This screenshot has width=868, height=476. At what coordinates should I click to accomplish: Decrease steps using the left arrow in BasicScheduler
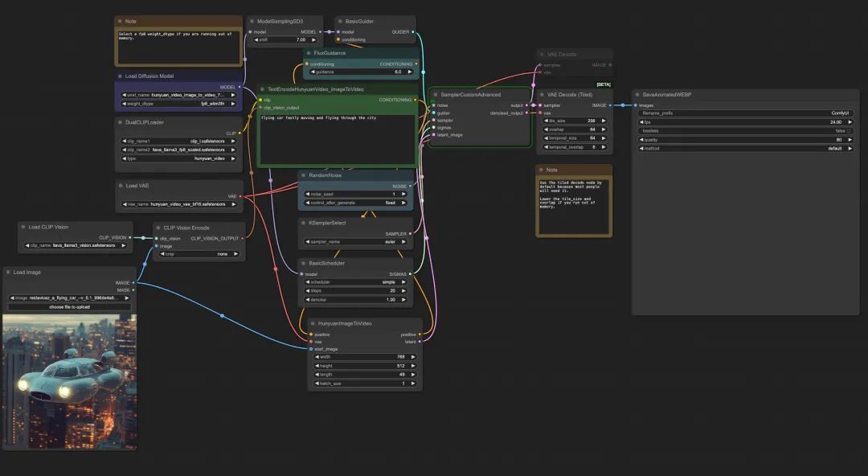[x=306, y=290]
